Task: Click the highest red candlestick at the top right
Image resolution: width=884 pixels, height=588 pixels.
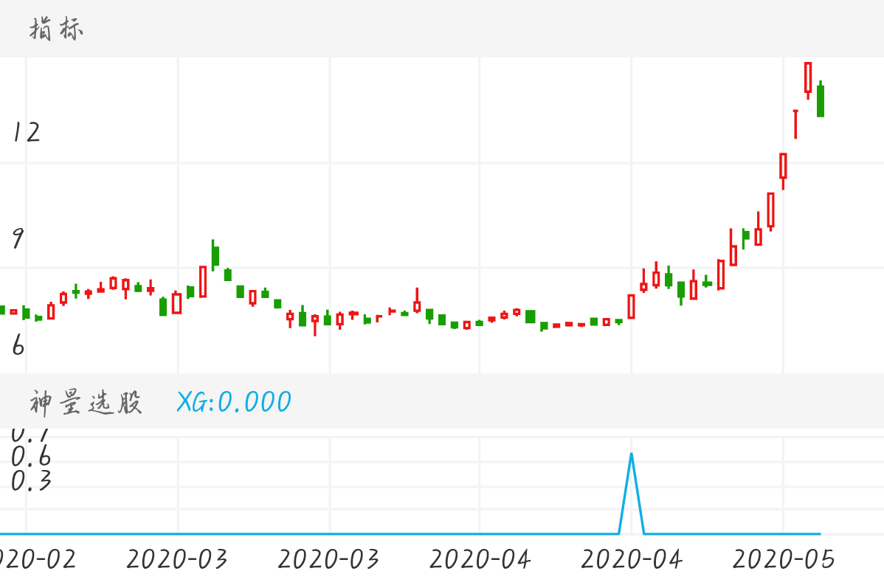Action: (808, 77)
